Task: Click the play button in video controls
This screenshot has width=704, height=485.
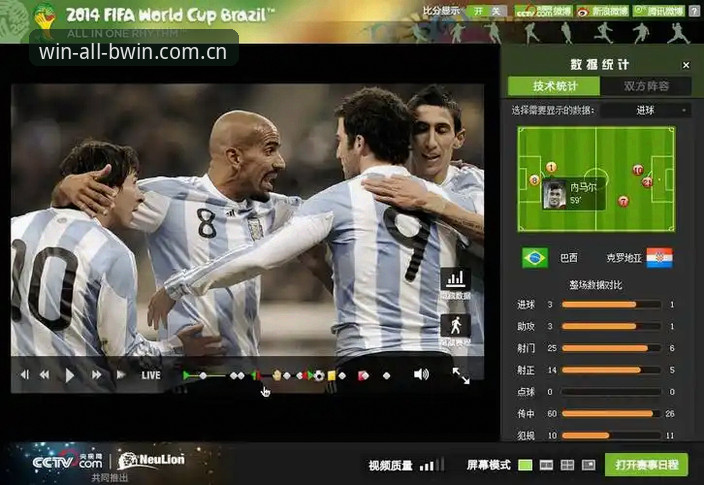Action: coord(70,375)
